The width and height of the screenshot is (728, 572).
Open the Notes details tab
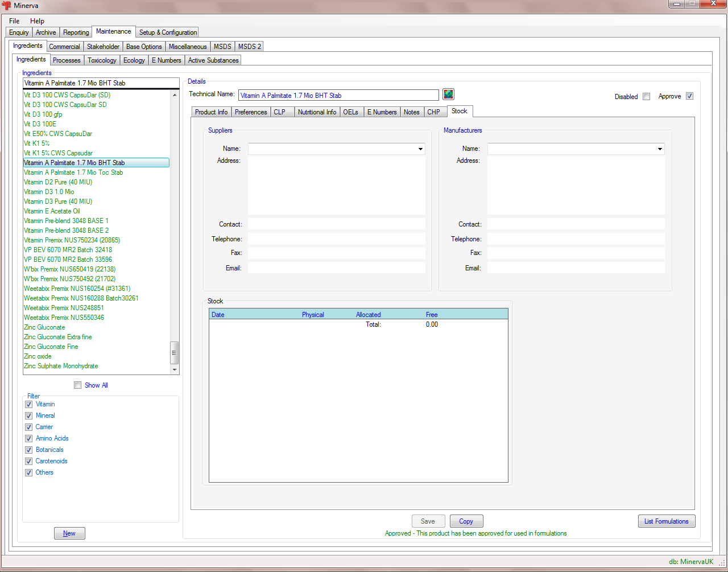tap(411, 112)
